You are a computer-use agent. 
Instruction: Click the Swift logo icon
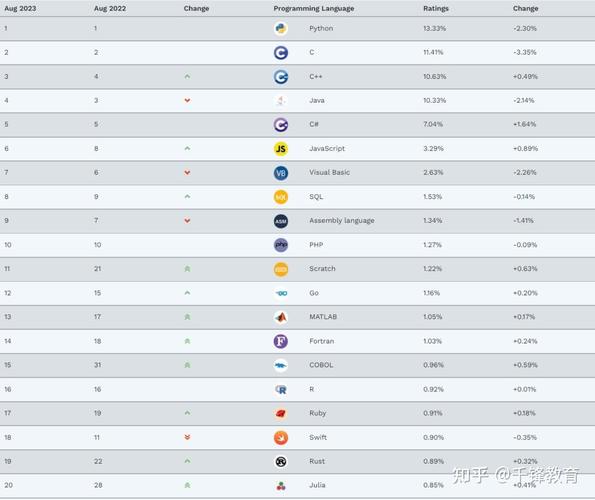(x=281, y=437)
